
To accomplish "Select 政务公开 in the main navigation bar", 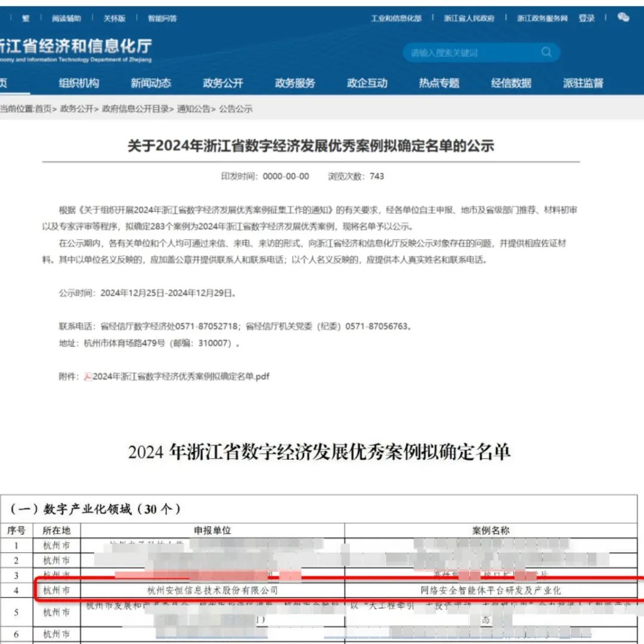I will click(x=223, y=83).
